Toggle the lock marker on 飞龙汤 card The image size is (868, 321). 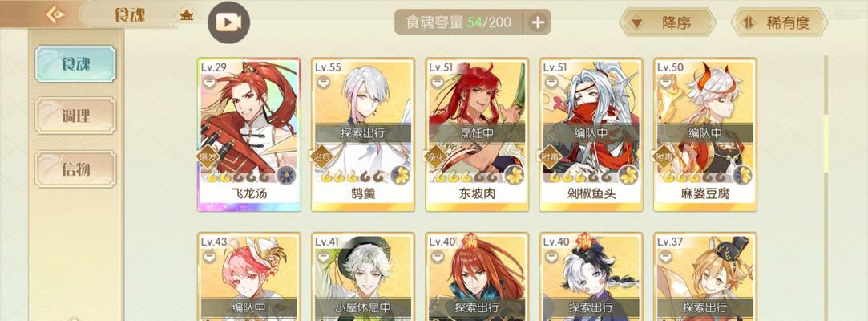tap(209, 83)
